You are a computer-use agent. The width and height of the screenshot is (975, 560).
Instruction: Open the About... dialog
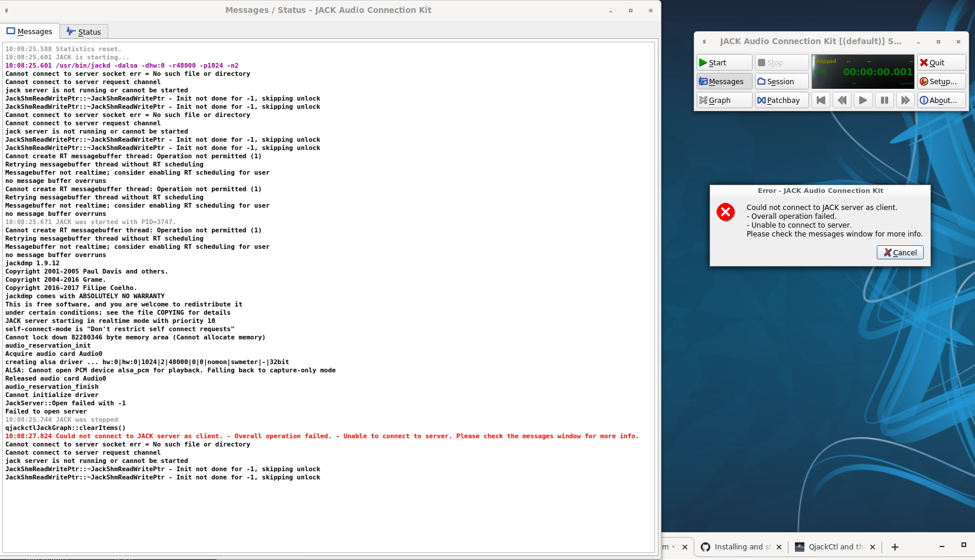[x=941, y=100]
